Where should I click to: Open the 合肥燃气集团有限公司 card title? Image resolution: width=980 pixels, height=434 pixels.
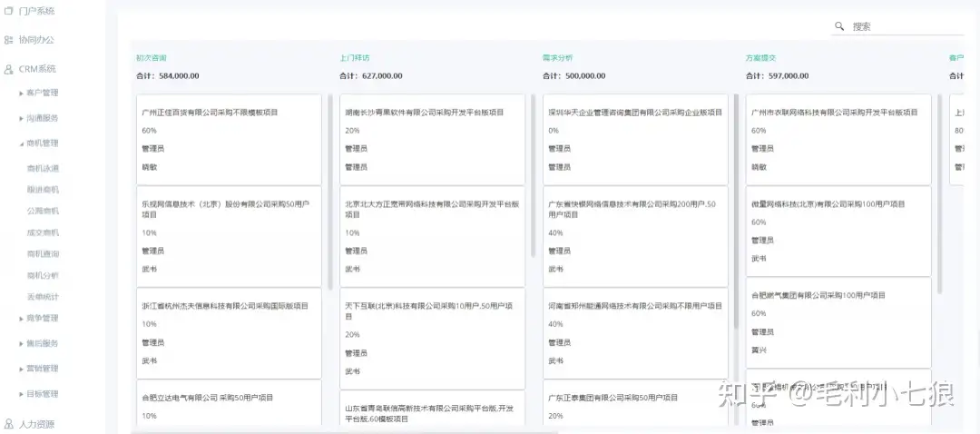[818, 295]
